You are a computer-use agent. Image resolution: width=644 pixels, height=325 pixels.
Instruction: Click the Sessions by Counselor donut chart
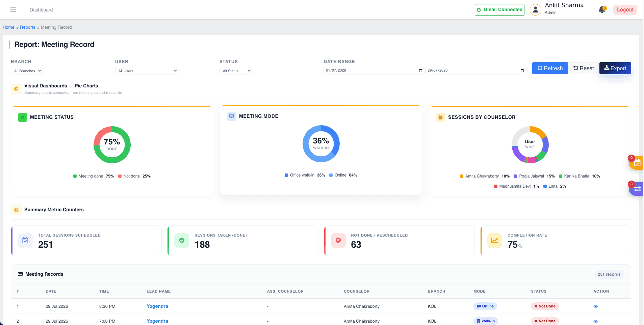530,145
